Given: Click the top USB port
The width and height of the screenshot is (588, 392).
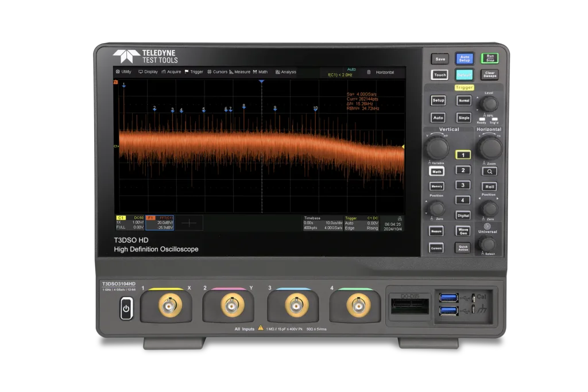Looking at the screenshot, I should pos(448,297).
